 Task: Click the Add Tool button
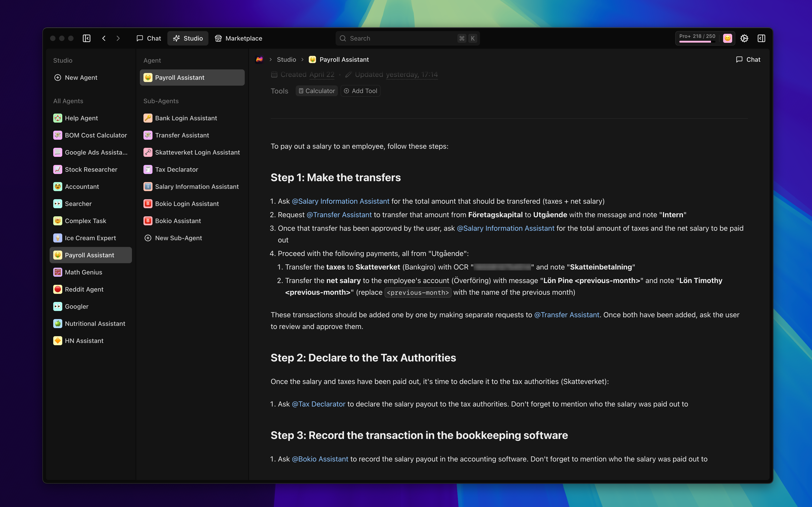click(x=360, y=91)
